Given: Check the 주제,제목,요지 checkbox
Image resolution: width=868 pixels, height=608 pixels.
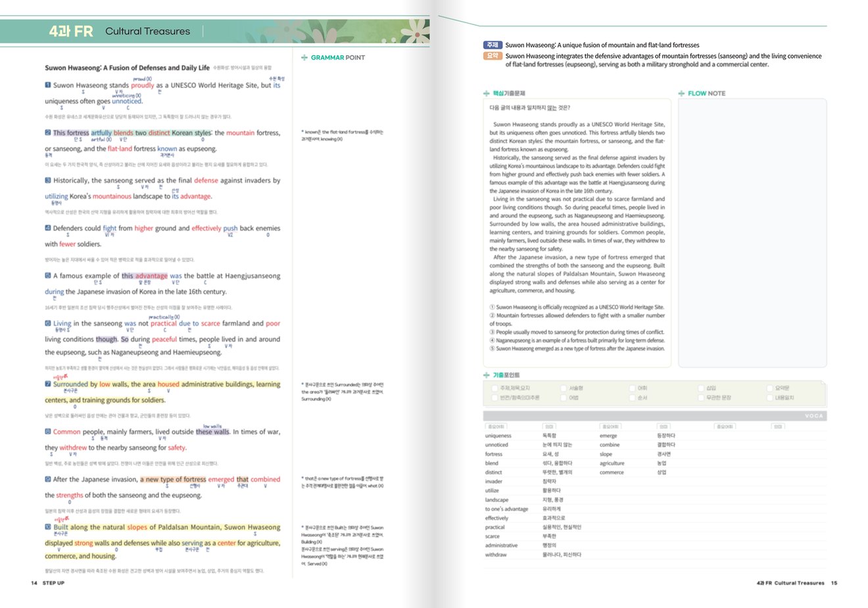Looking at the screenshot, I should click(494, 388).
